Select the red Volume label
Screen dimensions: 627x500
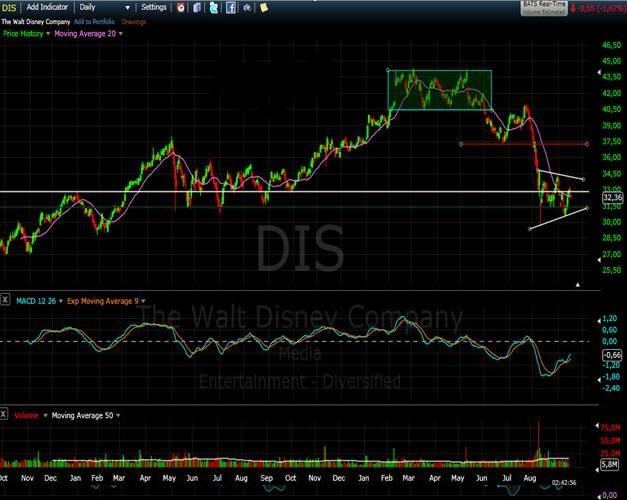point(26,416)
